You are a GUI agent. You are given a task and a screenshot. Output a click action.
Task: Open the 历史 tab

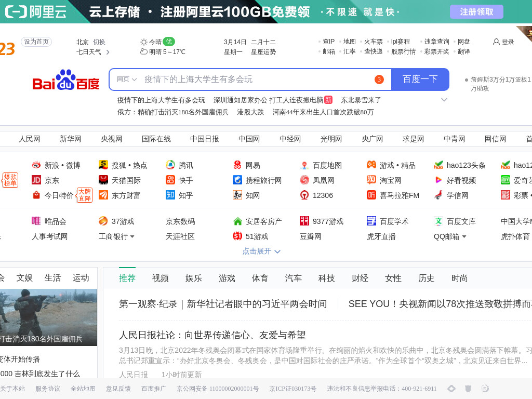427,278
